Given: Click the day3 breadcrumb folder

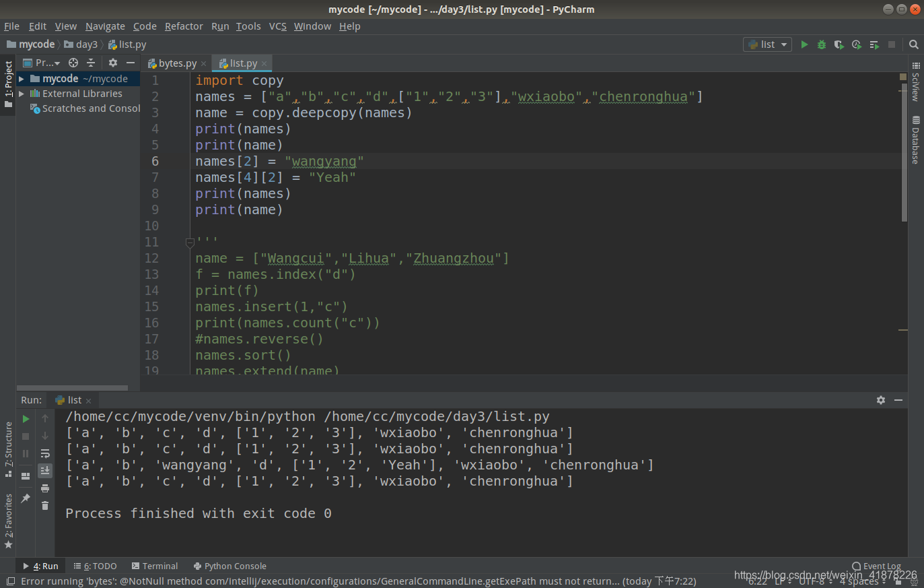Looking at the screenshot, I should 81,44.
